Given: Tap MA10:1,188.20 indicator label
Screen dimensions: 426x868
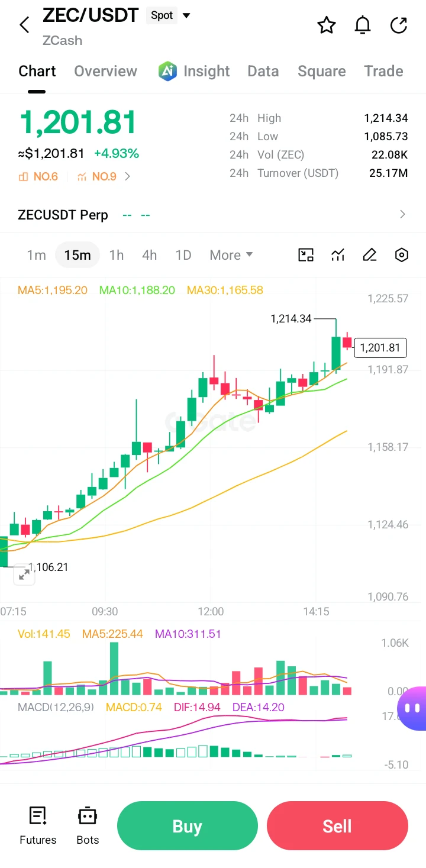Looking at the screenshot, I should click(137, 290).
